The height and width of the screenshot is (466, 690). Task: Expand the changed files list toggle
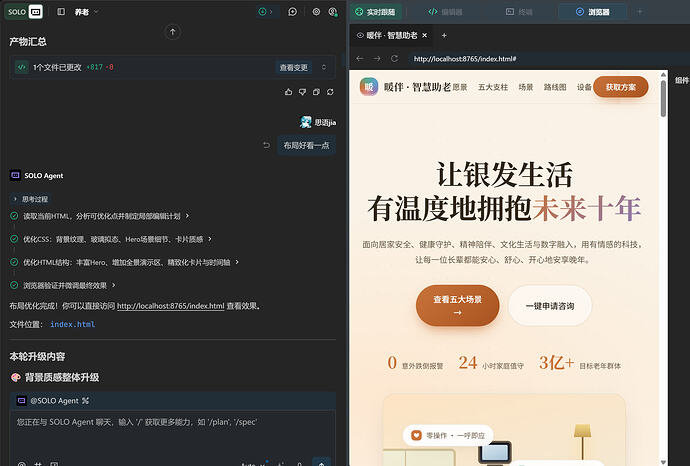(324, 67)
